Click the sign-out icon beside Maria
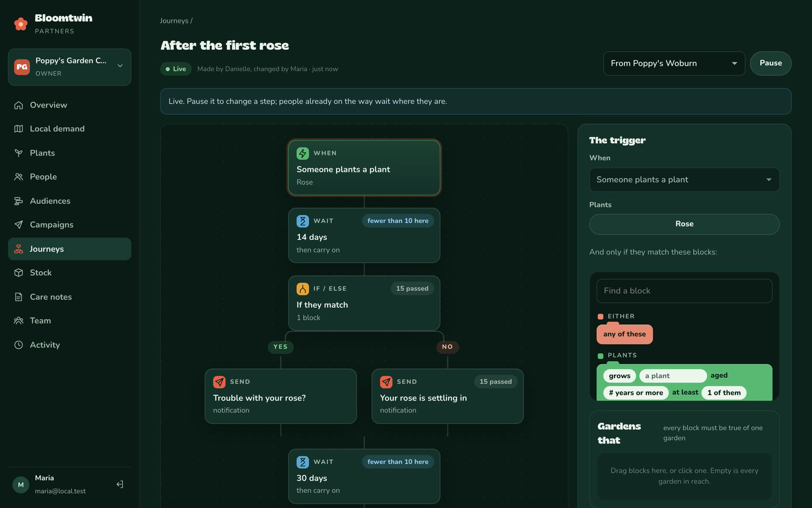 pos(120,484)
